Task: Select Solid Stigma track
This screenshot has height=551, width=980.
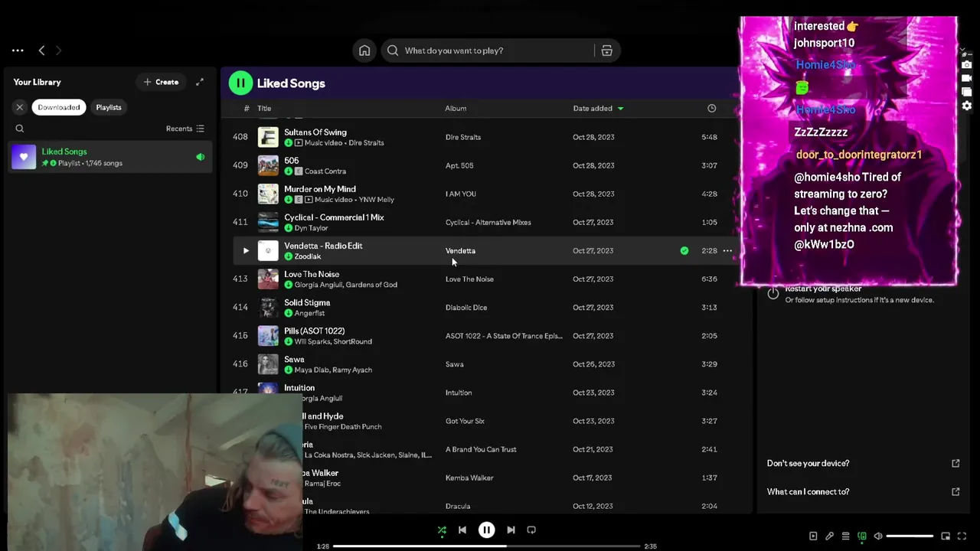Action: [x=307, y=302]
